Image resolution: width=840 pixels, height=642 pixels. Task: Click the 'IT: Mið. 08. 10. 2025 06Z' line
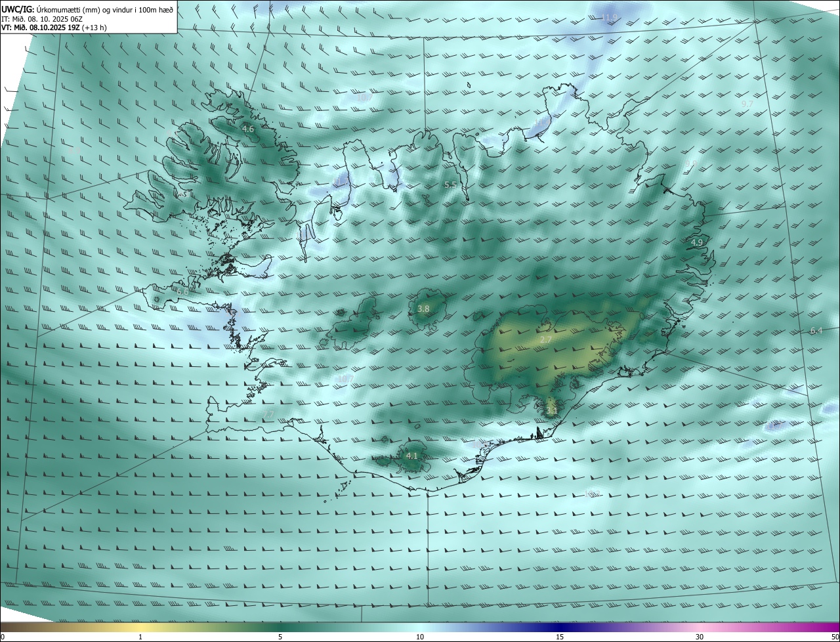point(41,19)
